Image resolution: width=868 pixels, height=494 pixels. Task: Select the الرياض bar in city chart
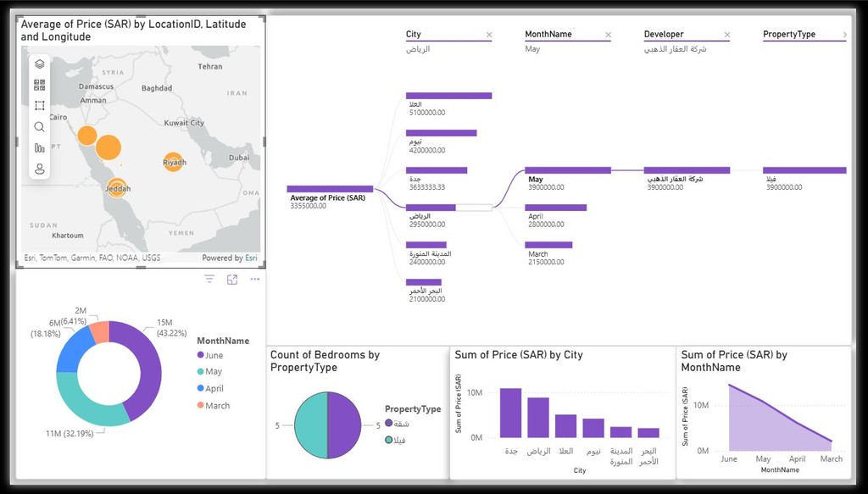(538, 418)
